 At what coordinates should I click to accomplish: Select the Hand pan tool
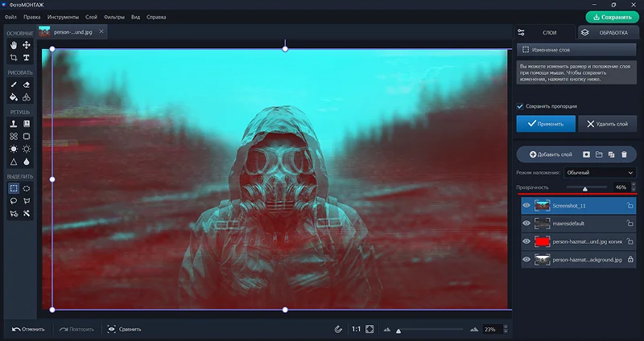[14, 45]
